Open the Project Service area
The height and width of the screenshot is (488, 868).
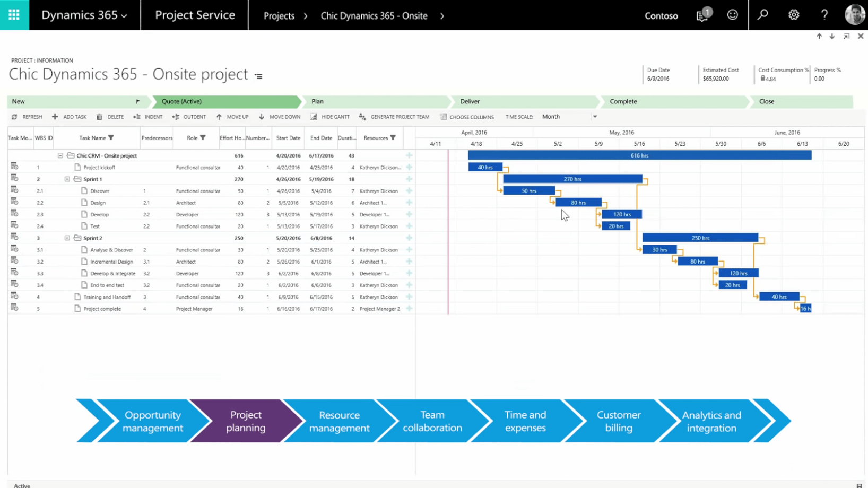195,15
